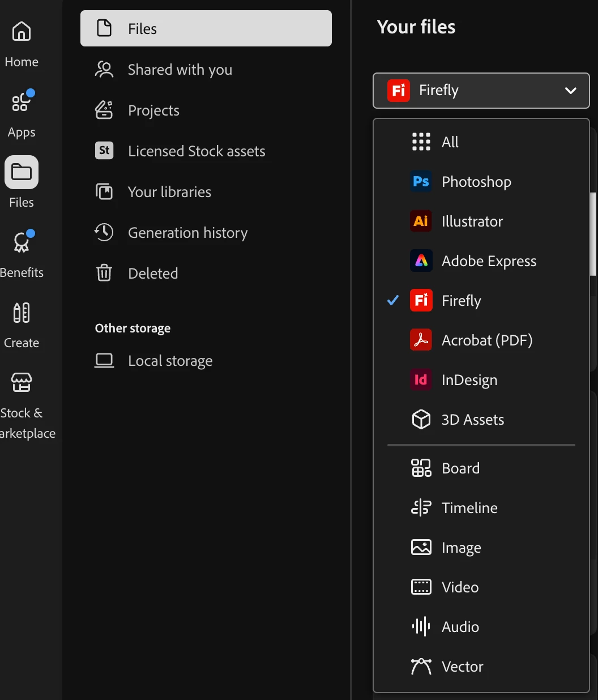Open Projects in the sidebar

click(206, 110)
